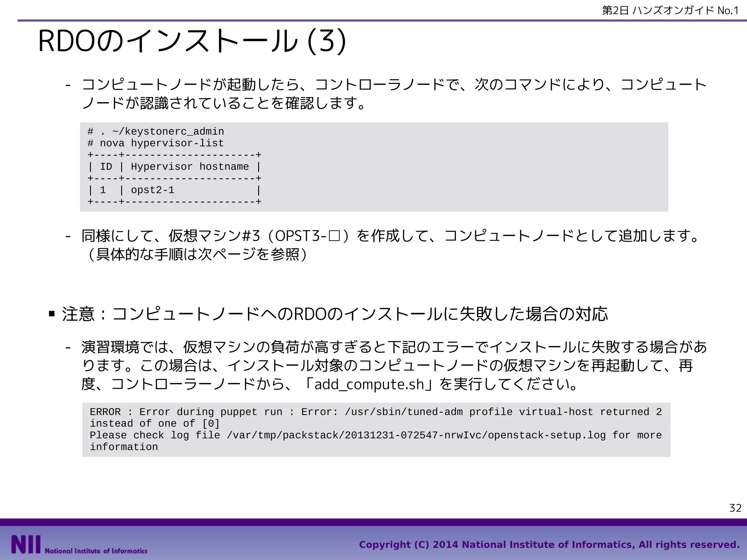Click the word 'information' ending the error box
This screenshot has height=560, width=747.
click(x=124, y=447)
